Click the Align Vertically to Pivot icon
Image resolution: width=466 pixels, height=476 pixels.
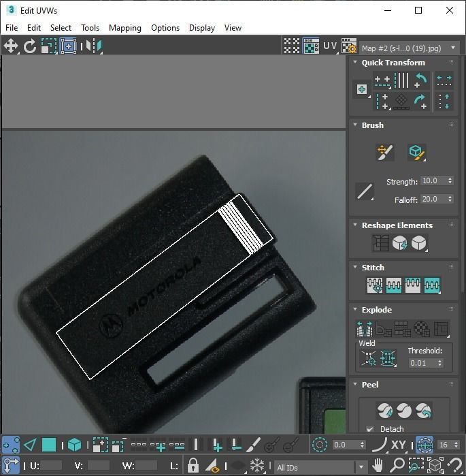click(382, 101)
